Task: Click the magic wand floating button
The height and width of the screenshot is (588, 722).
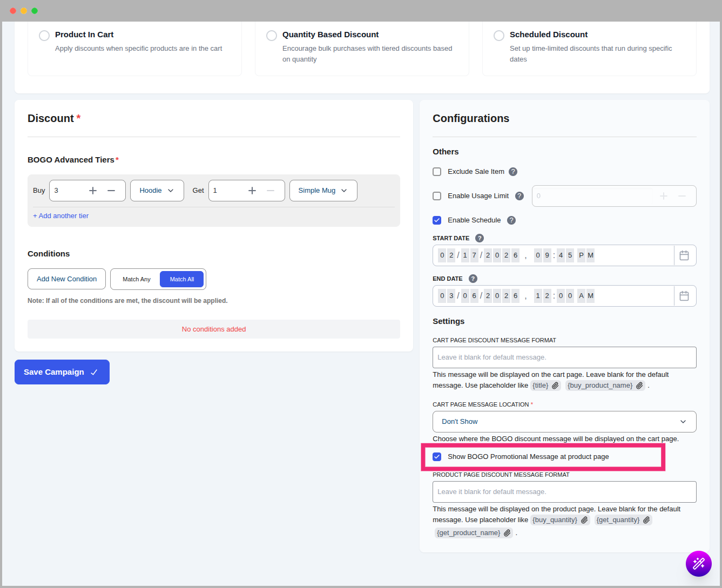Action: pyautogui.click(x=698, y=564)
